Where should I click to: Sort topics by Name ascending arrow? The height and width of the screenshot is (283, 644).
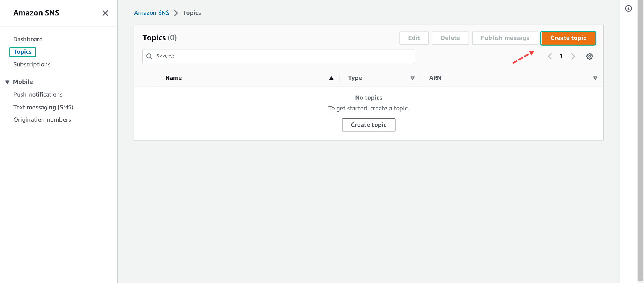tap(331, 78)
